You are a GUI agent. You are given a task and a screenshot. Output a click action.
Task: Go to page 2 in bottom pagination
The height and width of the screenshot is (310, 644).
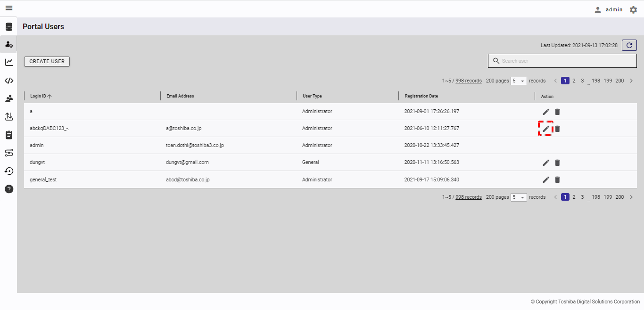574,197
